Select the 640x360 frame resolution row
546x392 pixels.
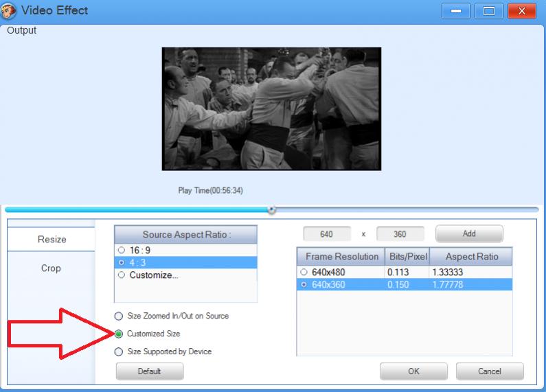[405, 284]
